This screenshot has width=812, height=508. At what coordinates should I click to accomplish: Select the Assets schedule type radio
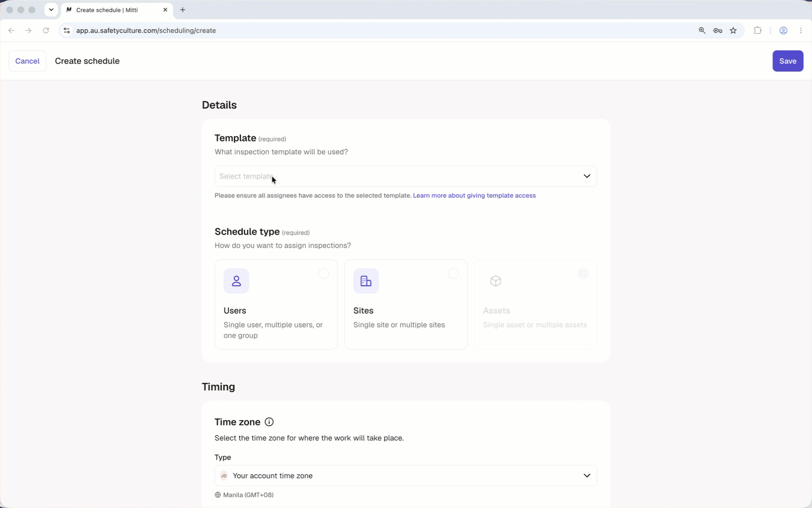coord(583,274)
